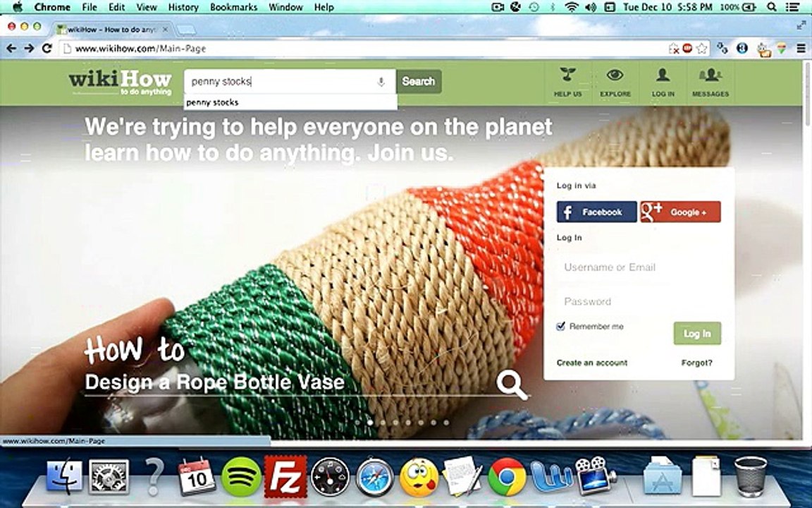The image size is (812, 508).
Task: Open the Dashboard gauge icon in the dock
Action: coord(330,476)
